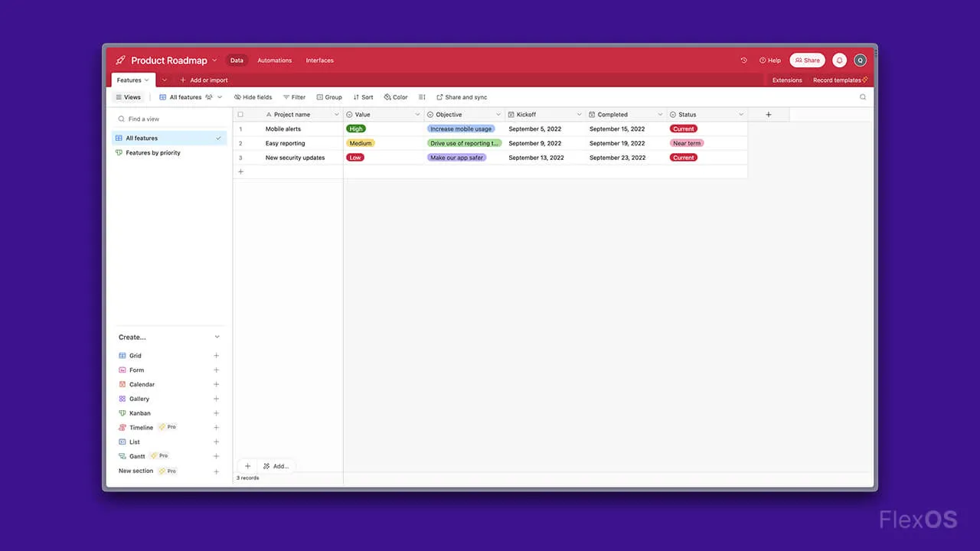Click the Share button in top bar
The height and width of the screenshot is (551, 980).
[807, 60]
